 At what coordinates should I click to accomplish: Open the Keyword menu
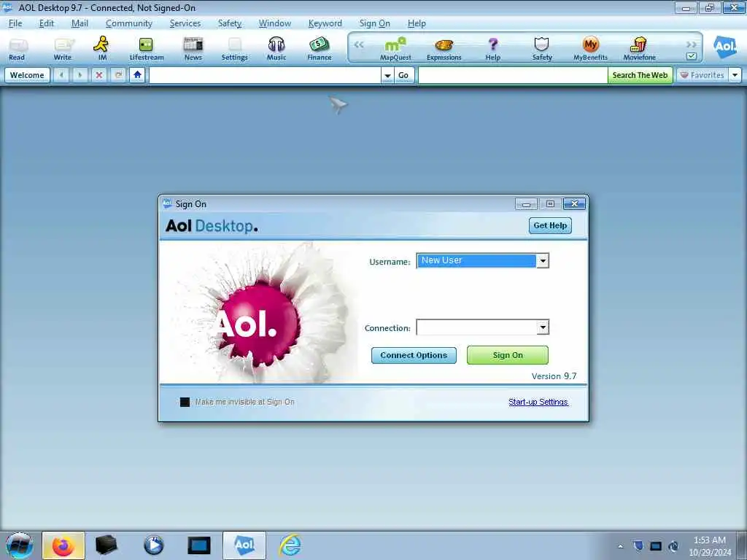(x=325, y=23)
